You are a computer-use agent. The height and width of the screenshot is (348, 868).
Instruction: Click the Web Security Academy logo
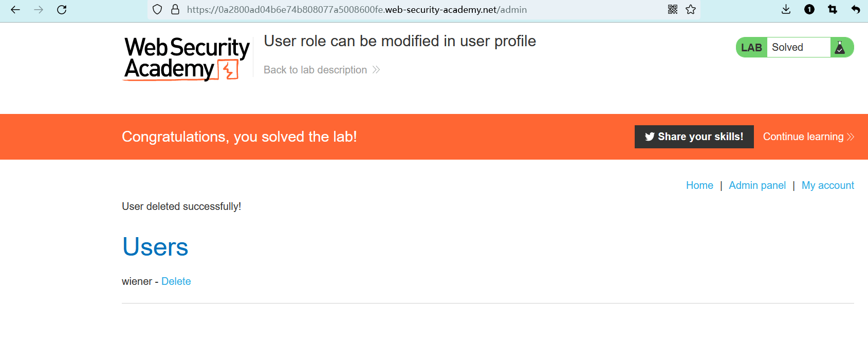(x=187, y=58)
